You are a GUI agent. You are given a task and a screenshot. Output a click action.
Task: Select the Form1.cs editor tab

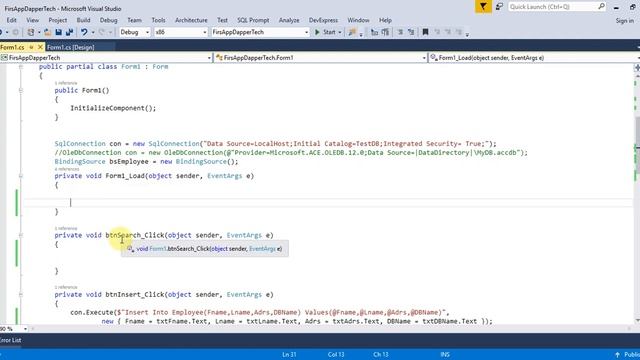click(12, 47)
